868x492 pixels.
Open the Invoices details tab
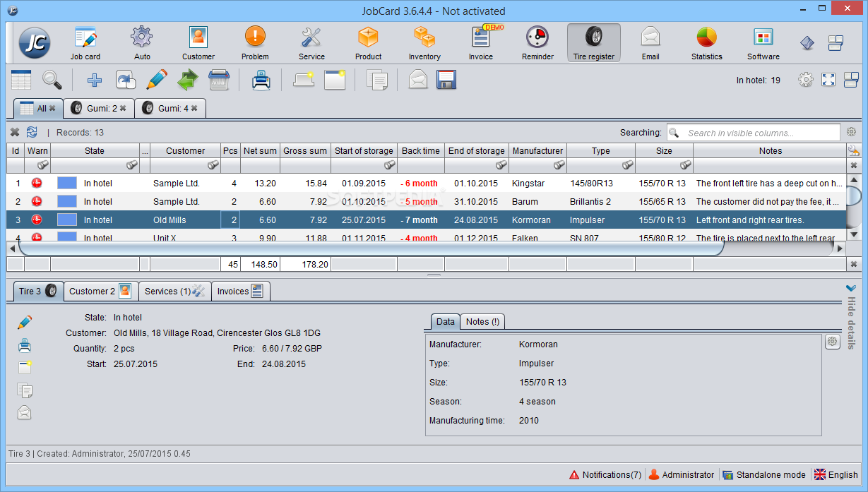tap(240, 291)
